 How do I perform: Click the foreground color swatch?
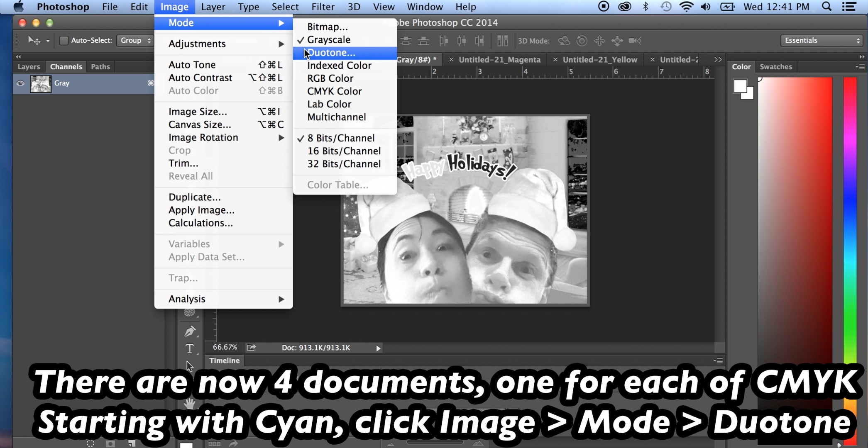point(739,86)
